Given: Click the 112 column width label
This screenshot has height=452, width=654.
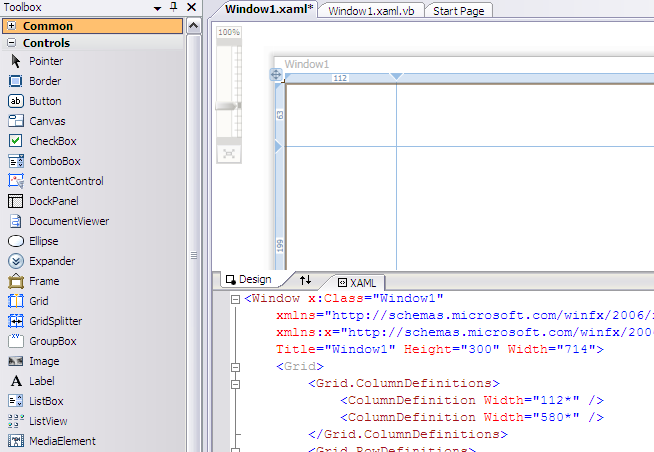Looking at the screenshot, I should (340, 78).
